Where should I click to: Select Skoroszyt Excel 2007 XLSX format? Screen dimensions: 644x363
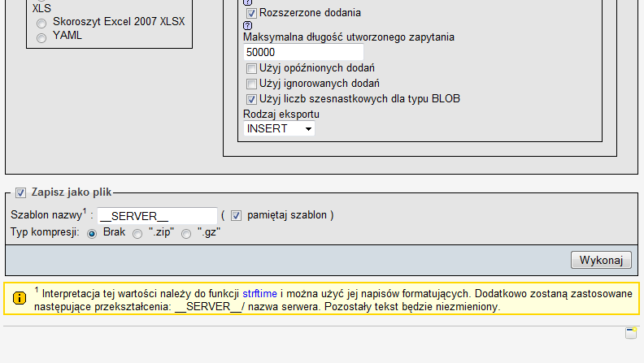pos(41,24)
